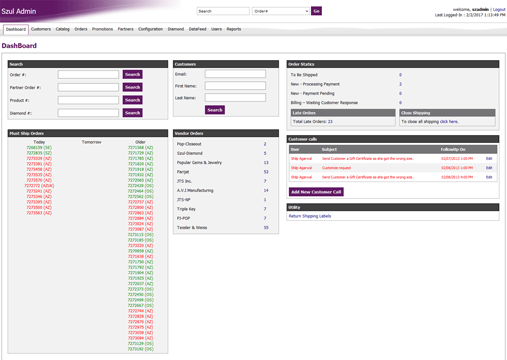
Task: Open Szul-Diamond vendor order count
Action: pos(265,153)
